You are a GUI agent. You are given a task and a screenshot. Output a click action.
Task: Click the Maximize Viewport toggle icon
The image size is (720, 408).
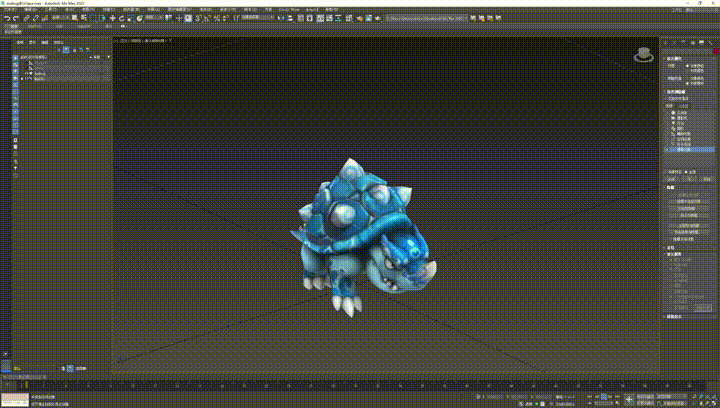coord(713,403)
